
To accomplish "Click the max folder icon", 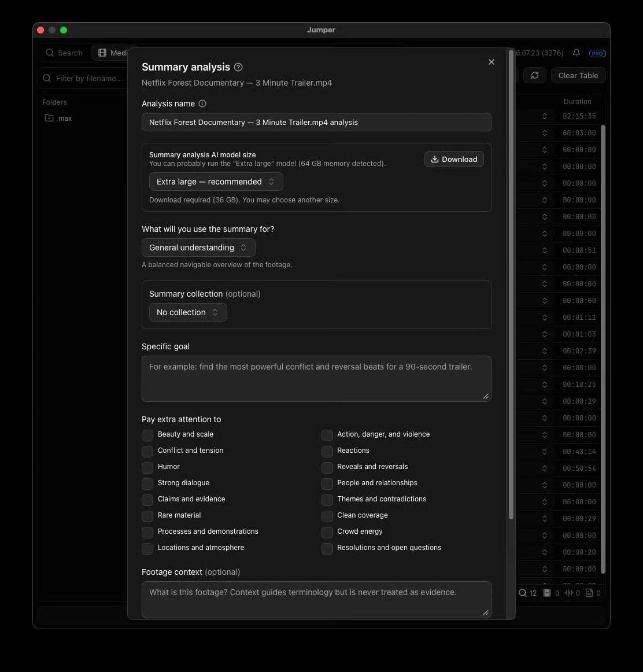I will coord(49,118).
